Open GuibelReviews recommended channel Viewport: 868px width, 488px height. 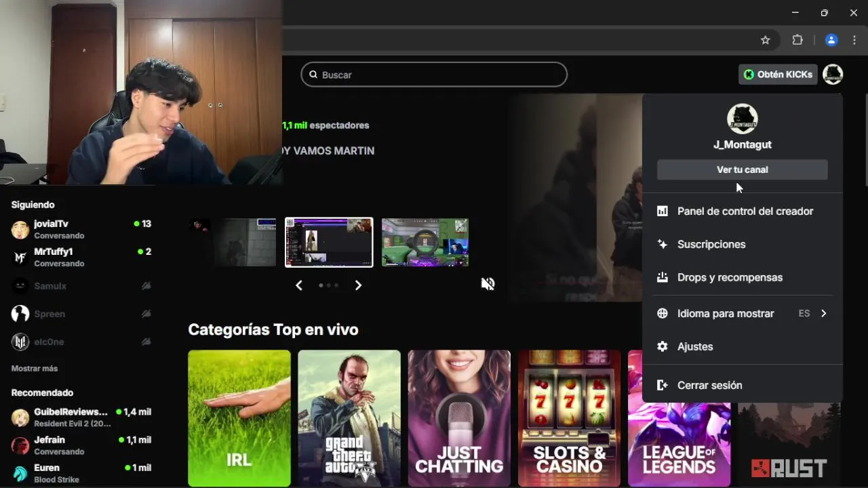(x=81, y=418)
